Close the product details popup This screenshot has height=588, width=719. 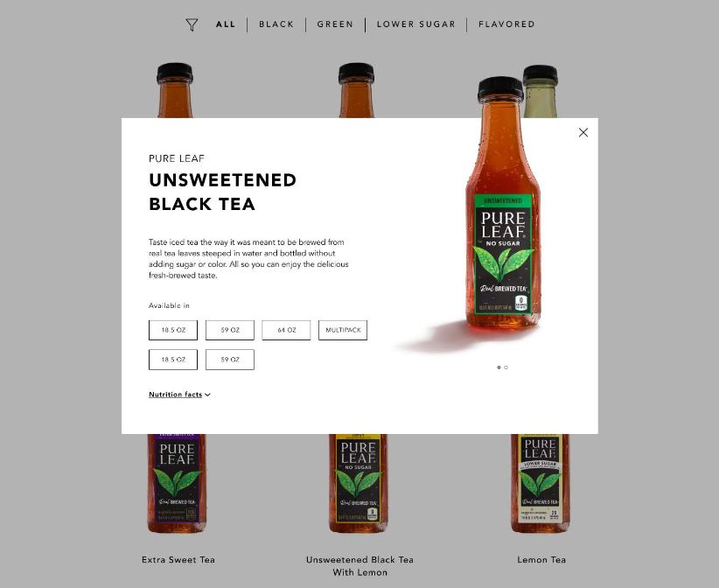583,132
